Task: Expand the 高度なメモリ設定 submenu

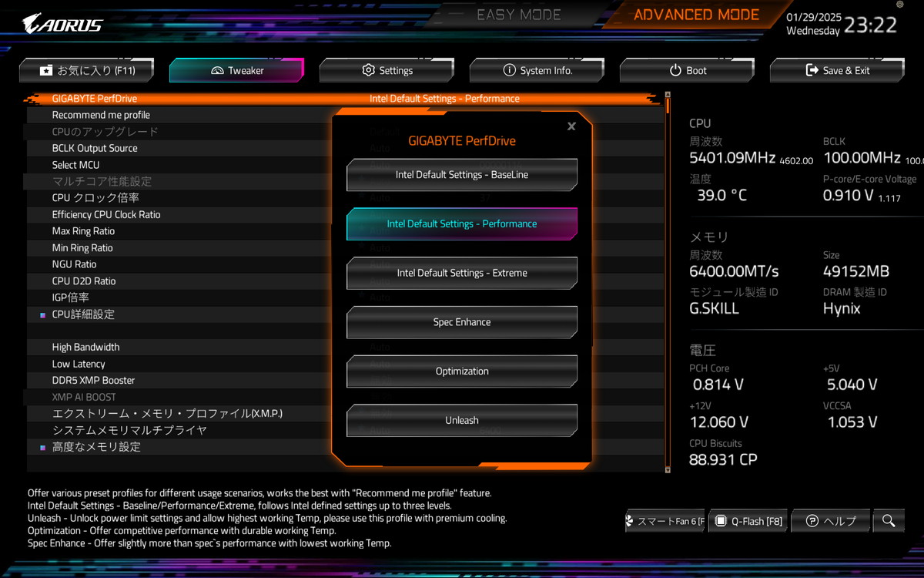Action: tap(96, 447)
